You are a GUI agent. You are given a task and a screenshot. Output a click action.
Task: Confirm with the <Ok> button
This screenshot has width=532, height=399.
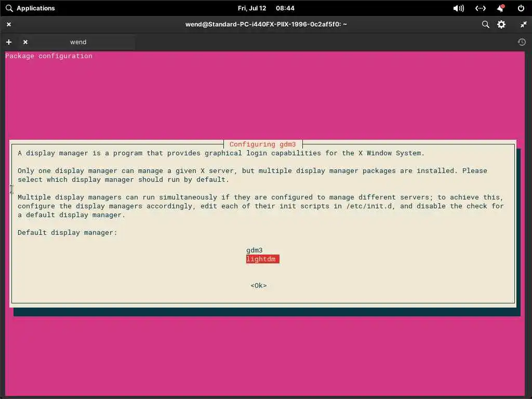[x=259, y=286]
